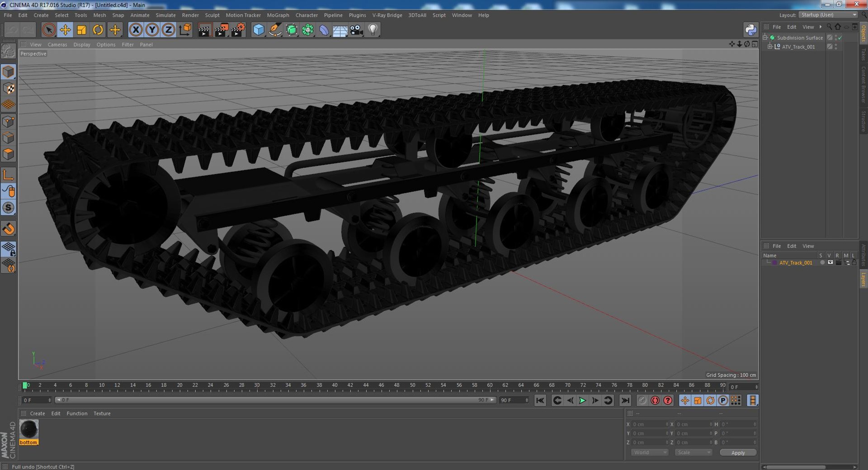Go to end of animation
This screenshot has width=868, height=470.
625,401
